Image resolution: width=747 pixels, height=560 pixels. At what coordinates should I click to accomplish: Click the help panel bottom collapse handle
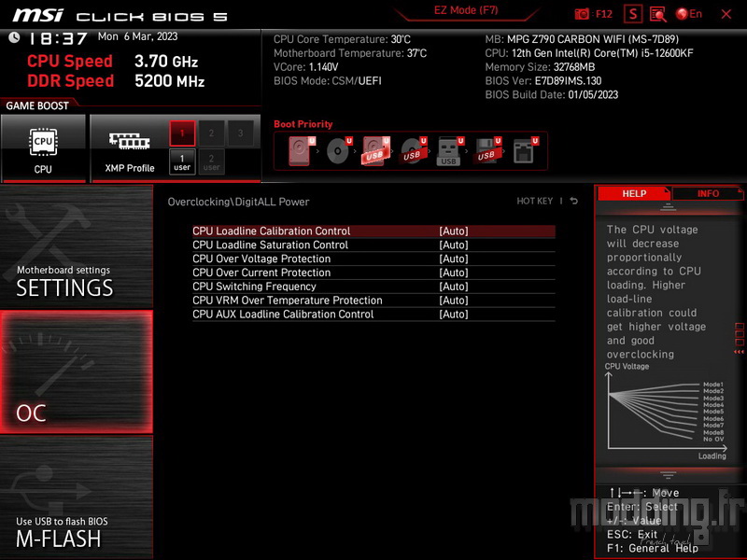point(668,475)
